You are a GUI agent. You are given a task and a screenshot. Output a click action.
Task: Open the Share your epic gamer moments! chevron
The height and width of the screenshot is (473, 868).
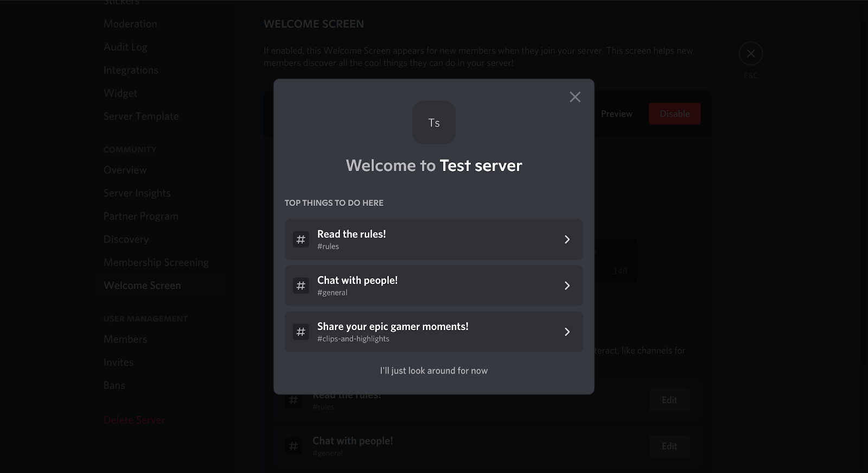(x=567, y=332)
